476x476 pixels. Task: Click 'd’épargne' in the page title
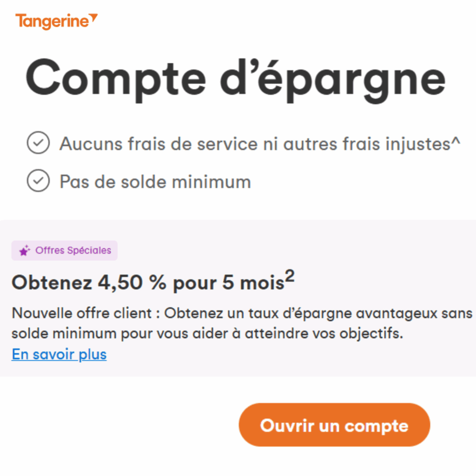pos(333,81)
